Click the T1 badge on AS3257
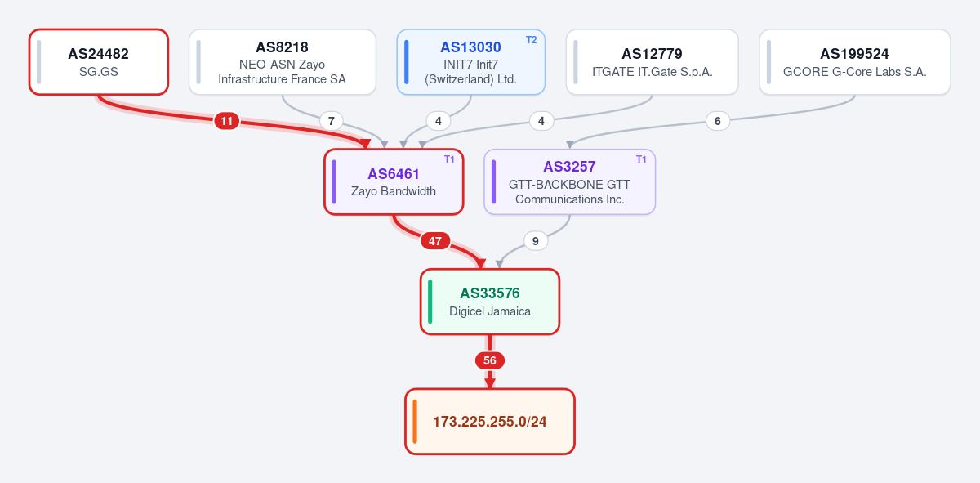This screenshot has width=980, height=483. click(x=641, y=159)
